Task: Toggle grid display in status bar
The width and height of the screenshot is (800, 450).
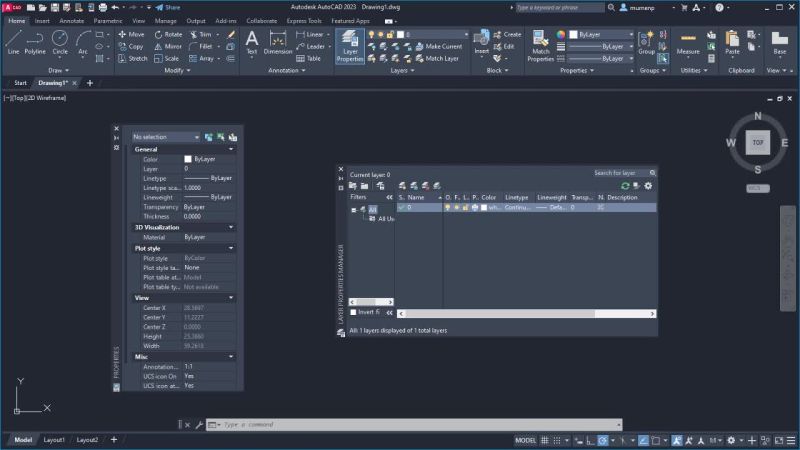Action: pyautogui.click(x=544, y=440)
